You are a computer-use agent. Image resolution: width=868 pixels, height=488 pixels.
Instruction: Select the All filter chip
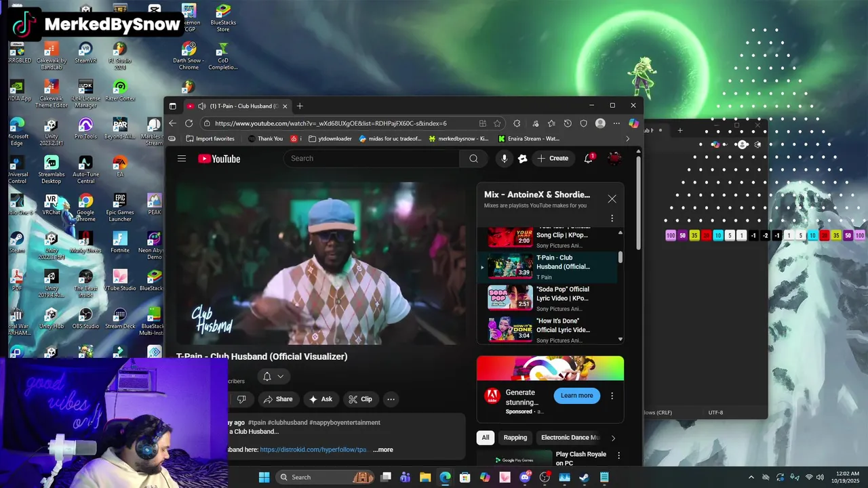486,438
